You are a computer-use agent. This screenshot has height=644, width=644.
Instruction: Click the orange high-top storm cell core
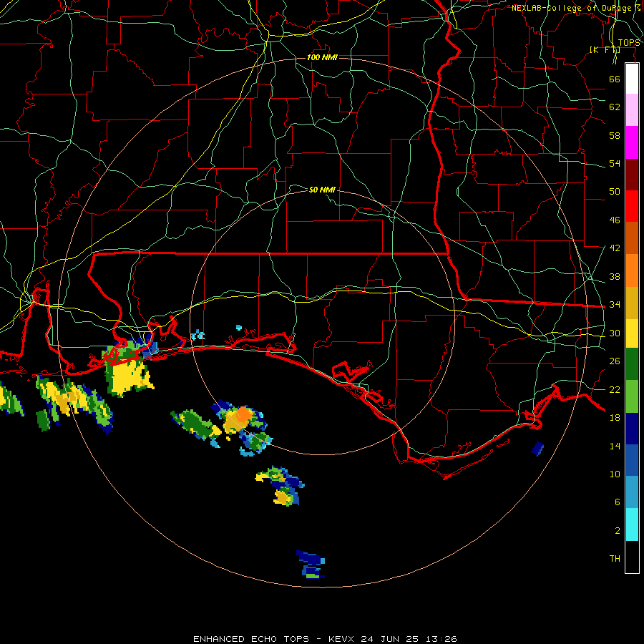pos(243,414)
